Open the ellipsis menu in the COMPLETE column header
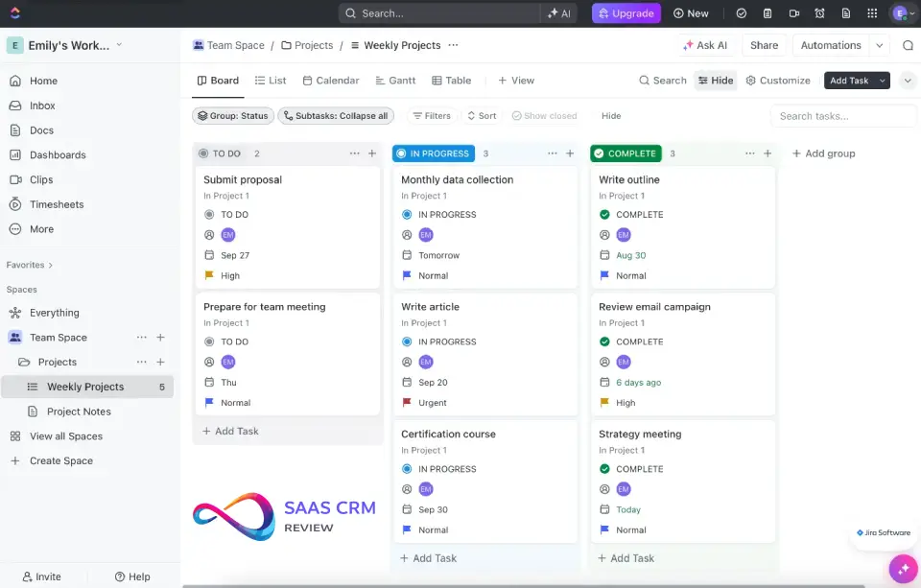Screen dimensions: 921x588 tap(748, 153)
